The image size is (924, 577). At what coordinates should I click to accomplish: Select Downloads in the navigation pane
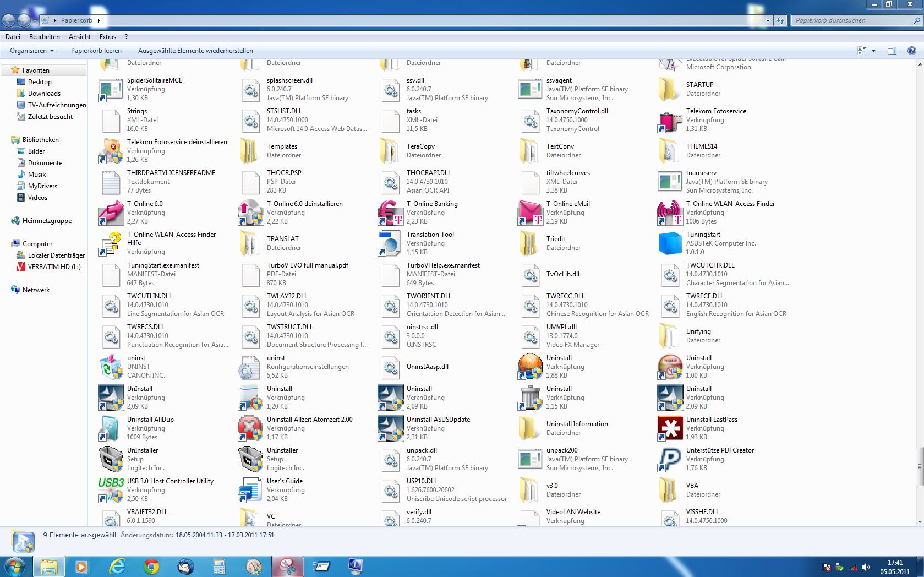click(x=44, y=94)
